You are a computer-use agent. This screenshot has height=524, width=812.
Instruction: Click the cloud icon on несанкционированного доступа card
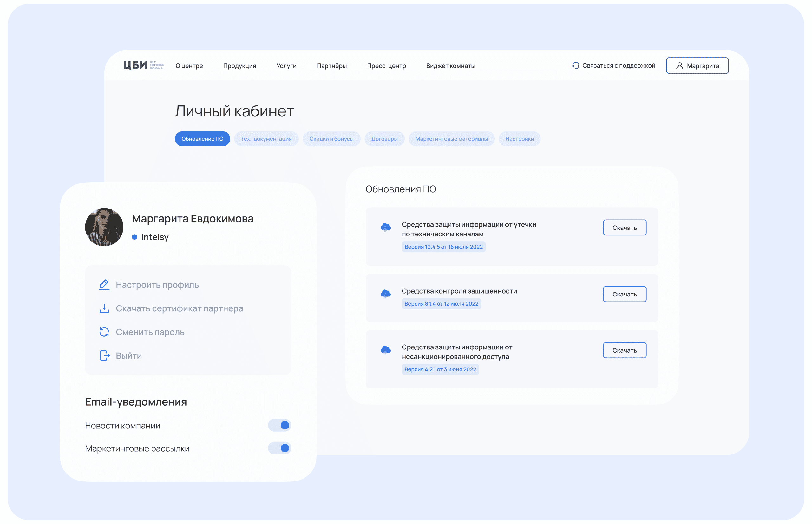(x=385, y=350)
